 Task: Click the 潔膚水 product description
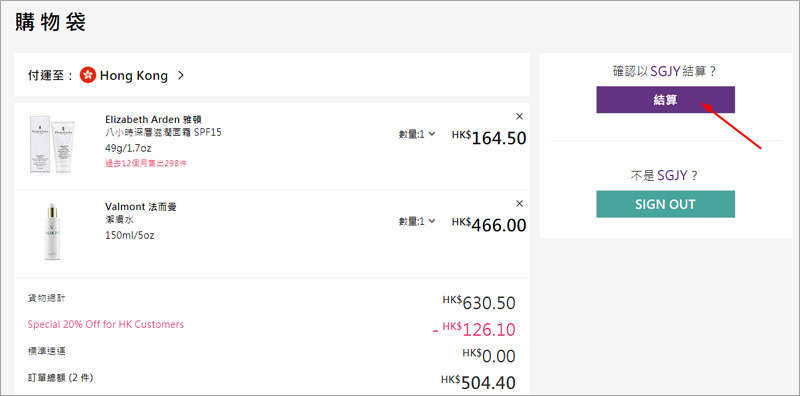coord(119,220)
